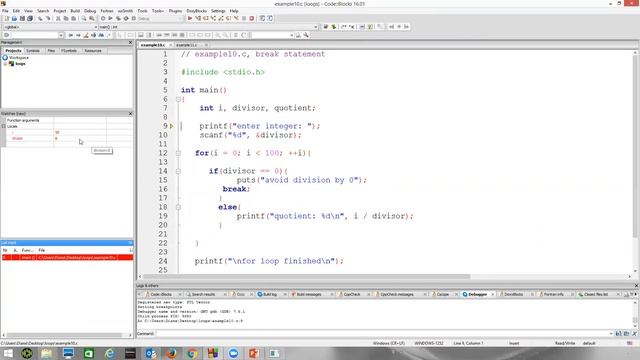This screenshot has width=640, height=360.
Task: Open the Build log tab
Action: [270, 294]
